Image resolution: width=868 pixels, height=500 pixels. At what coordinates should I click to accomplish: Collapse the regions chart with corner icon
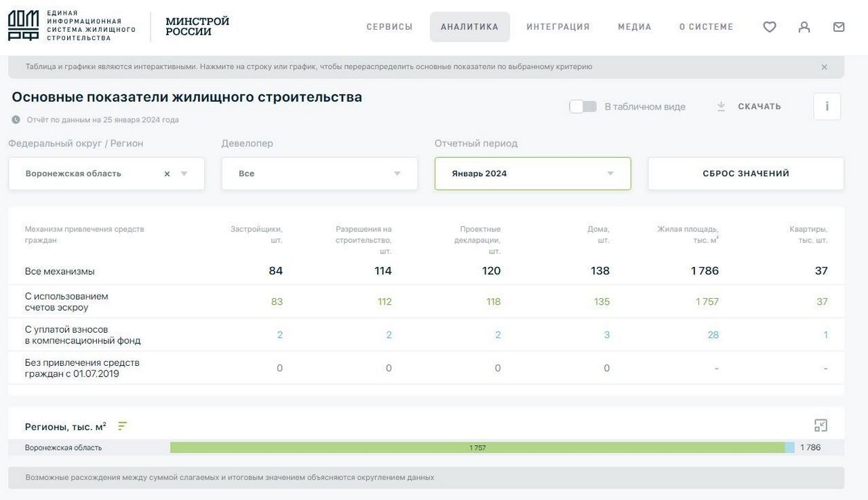(x=821, y=425)
